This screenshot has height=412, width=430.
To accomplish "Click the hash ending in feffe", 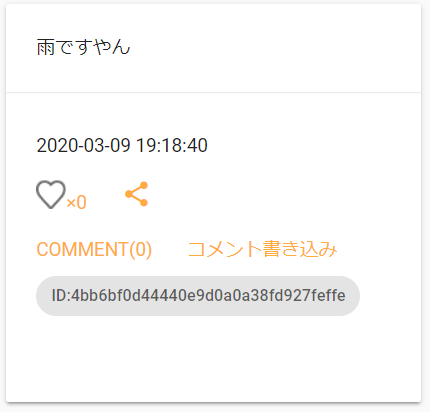I will 208,296.
